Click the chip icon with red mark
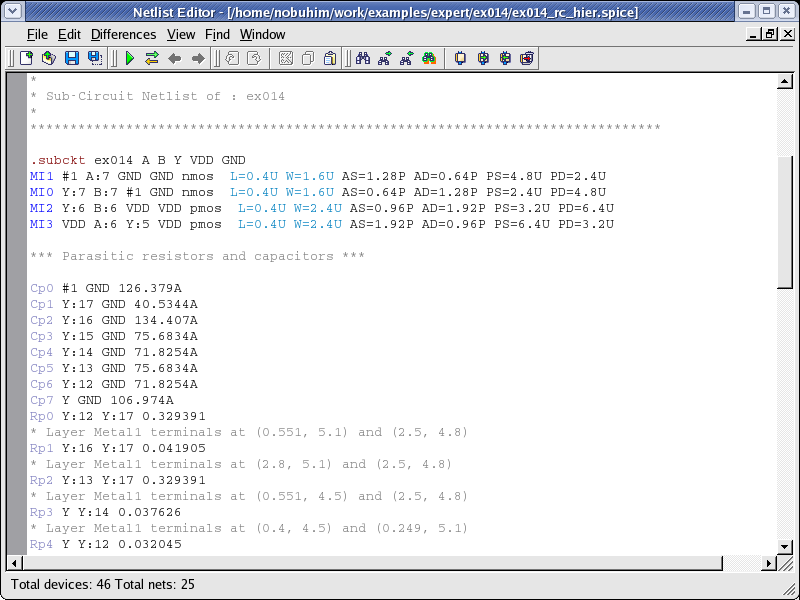The width and height of the screenshot is (800, 600). point(527,58)
